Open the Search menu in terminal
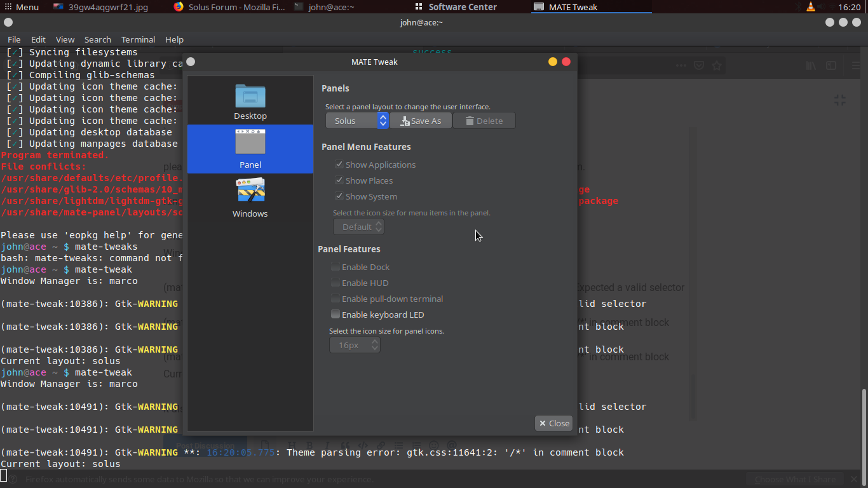Viewport: 868px width, 488px height. pos(97,39)
